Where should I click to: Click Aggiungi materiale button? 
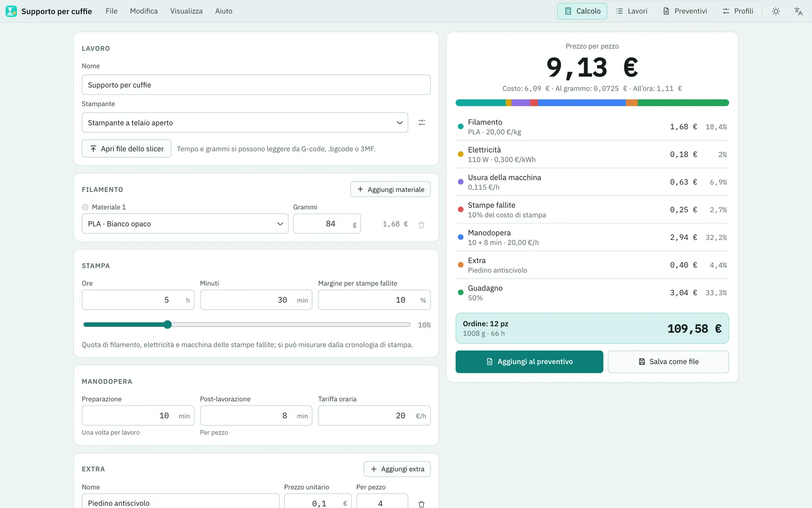pos(391,189)
